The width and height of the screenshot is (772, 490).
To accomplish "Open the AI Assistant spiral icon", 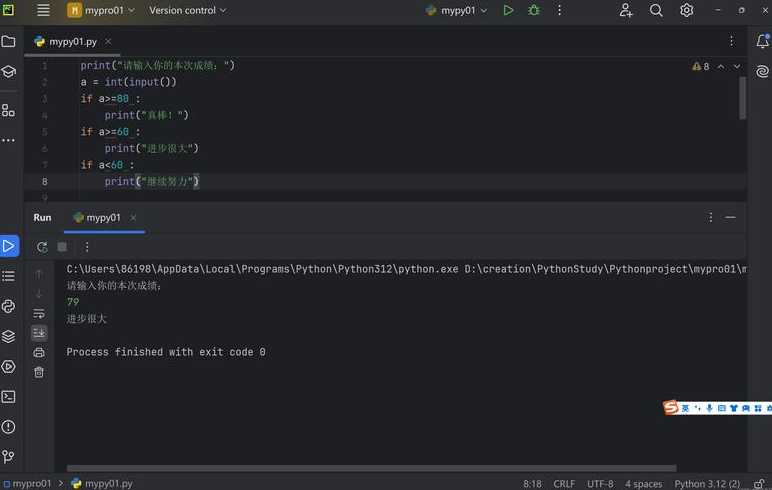I will point(763,71).
